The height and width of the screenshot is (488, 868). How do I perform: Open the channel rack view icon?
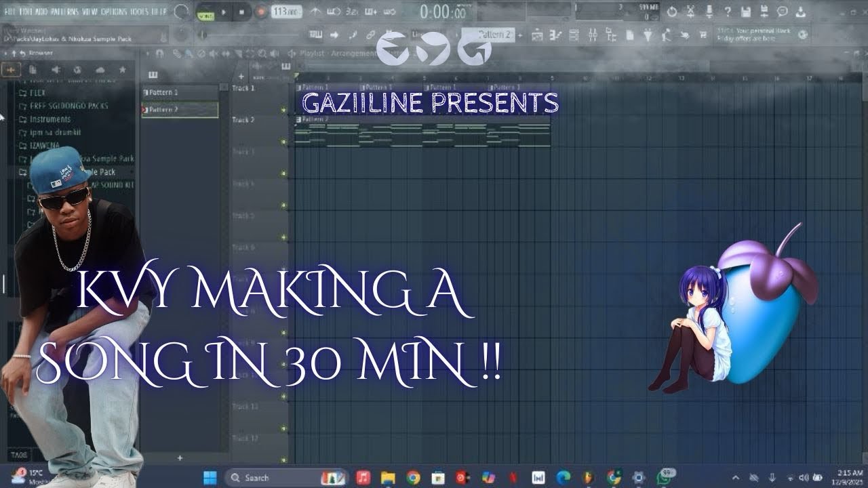point(574,35)
